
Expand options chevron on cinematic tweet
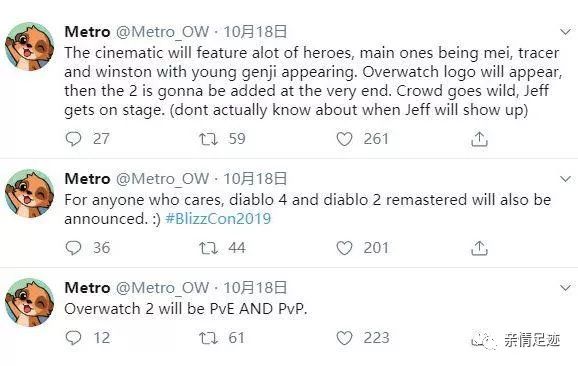tap(565, 32)
